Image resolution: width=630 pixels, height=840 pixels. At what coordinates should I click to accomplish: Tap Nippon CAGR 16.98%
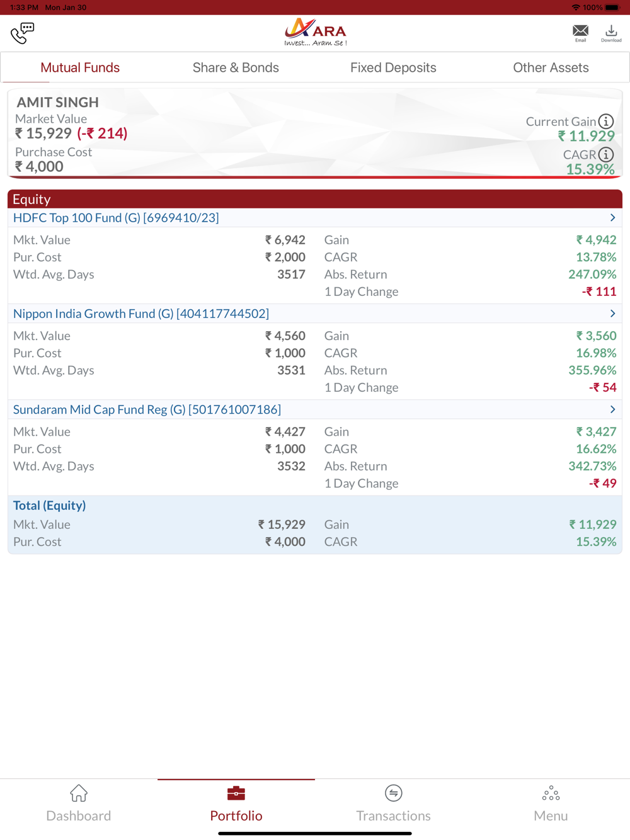[596, 353]
